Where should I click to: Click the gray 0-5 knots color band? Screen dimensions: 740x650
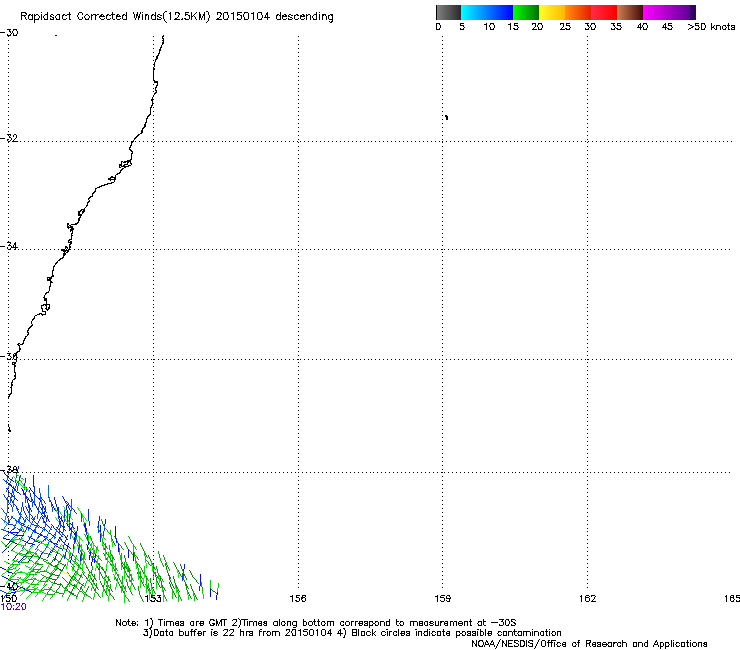pyautogui.click(x=448, y=12)
